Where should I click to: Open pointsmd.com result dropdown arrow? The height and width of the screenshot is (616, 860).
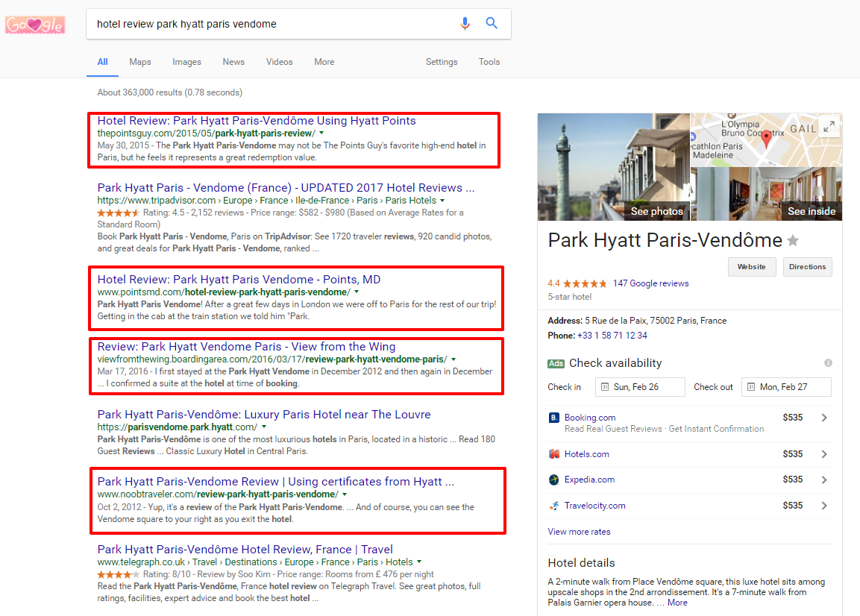coord(357,292)
